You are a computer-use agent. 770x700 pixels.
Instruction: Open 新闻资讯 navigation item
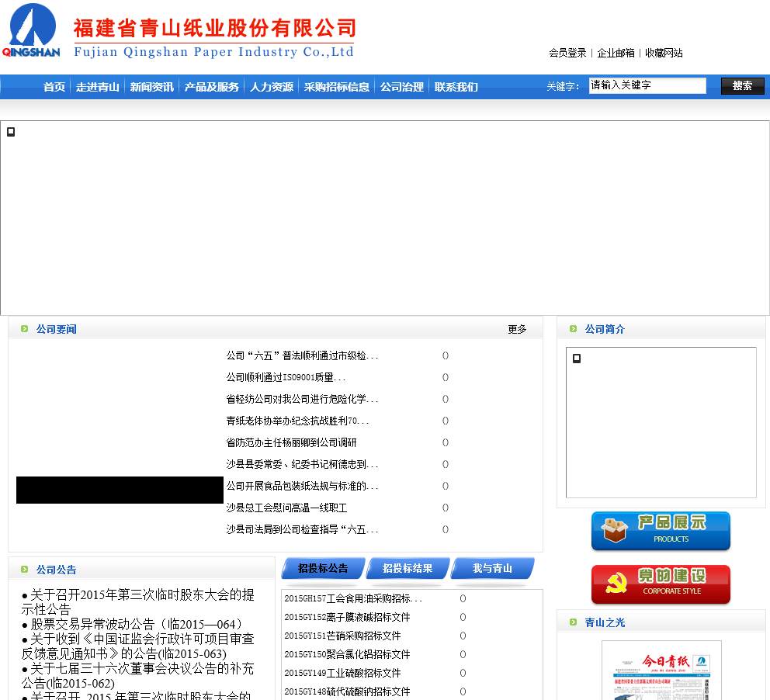point(151,87)
